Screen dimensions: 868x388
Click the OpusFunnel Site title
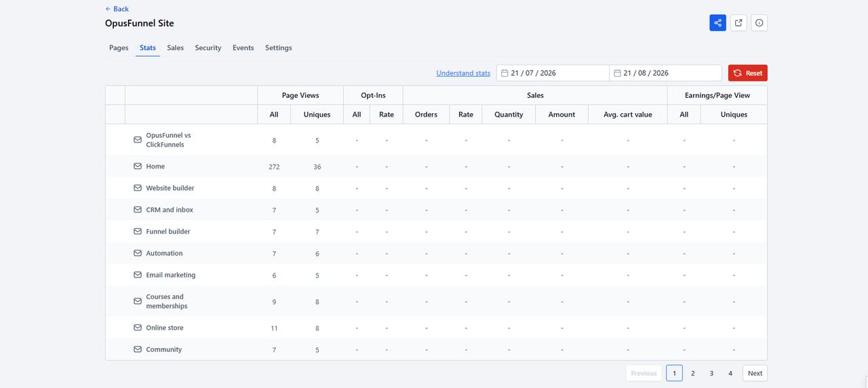pyautogui.click(x=140, y=23)
